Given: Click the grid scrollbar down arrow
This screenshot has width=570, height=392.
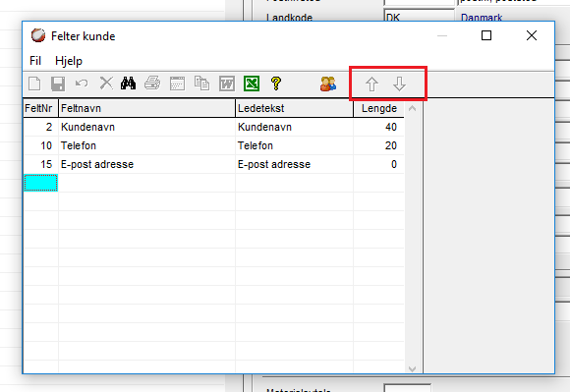Looking at the screenshot, I should tap(412, 368).
